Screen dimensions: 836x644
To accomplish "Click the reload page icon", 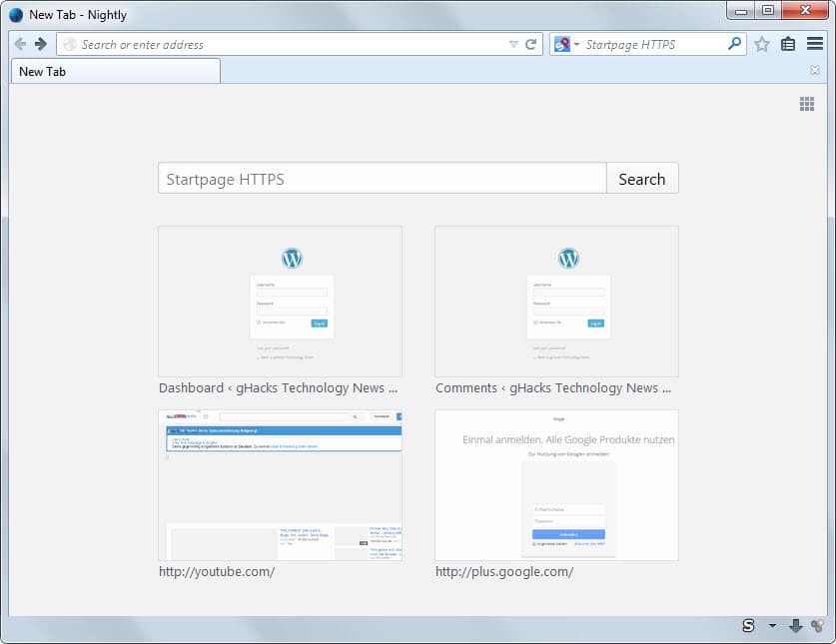I will pos(530,44).
